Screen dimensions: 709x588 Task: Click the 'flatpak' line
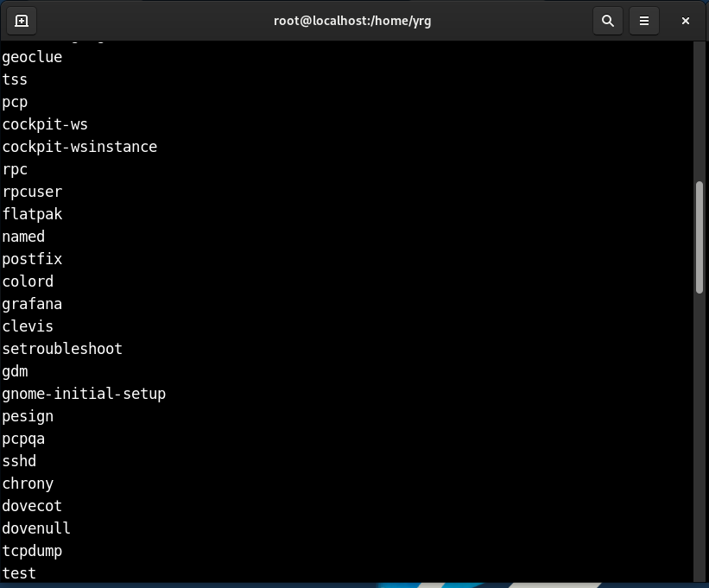point(32,214)
